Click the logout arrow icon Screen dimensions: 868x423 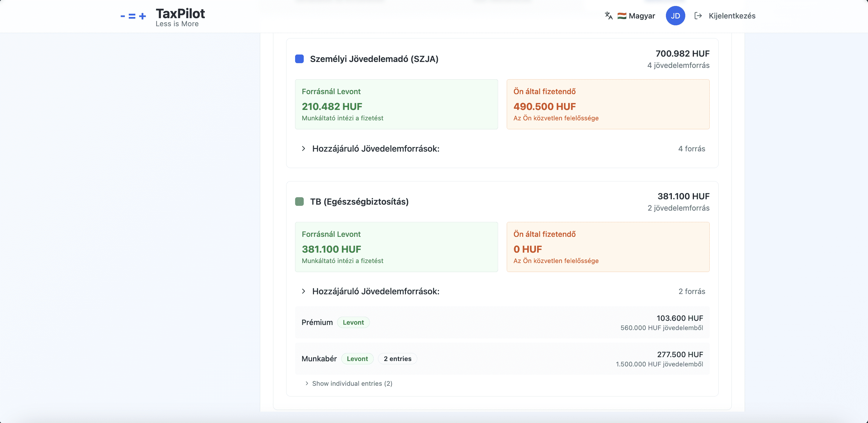click(698, 16)
